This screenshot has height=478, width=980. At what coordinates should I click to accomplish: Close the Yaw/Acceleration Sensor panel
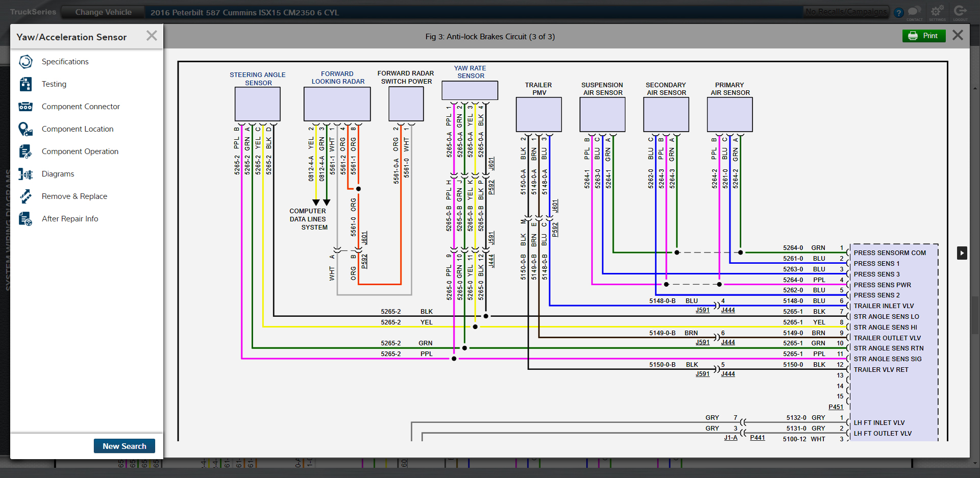(x=151, y=35)
